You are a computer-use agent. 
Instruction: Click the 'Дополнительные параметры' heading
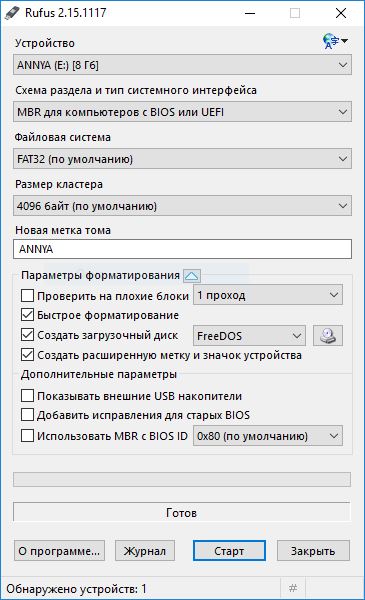(x=99, y=374)
